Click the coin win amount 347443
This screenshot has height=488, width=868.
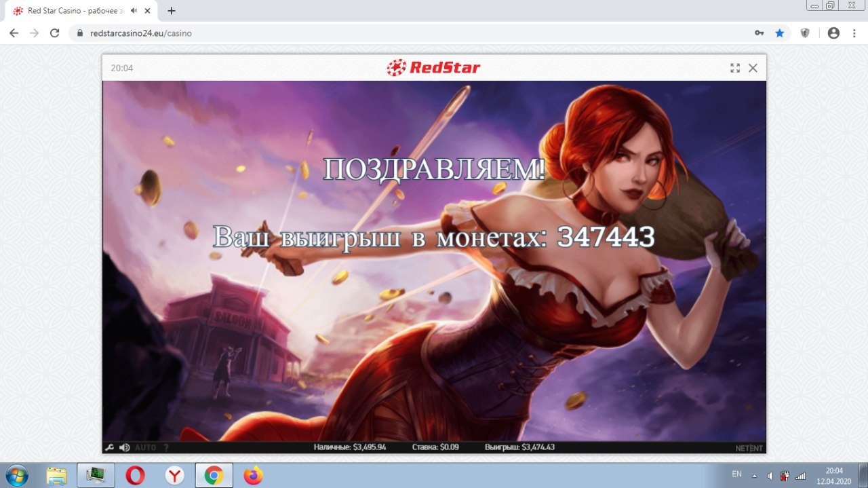(x=606, y=237)
